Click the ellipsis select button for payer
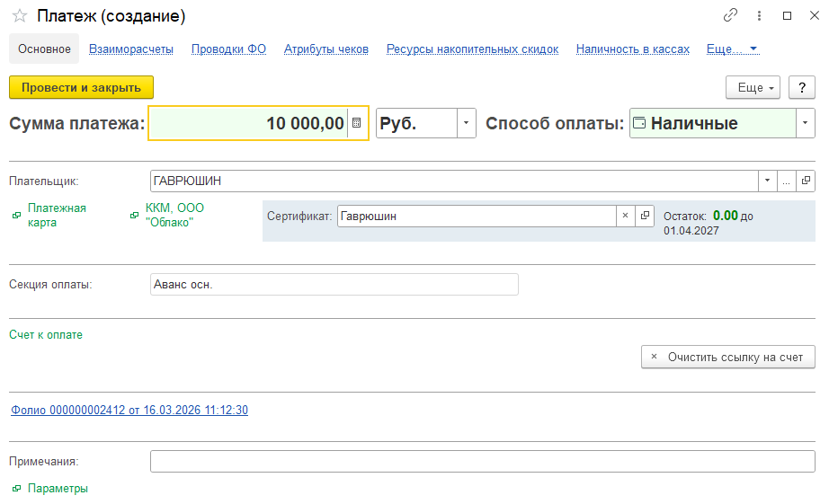829x504 pixels. (786, 181)
